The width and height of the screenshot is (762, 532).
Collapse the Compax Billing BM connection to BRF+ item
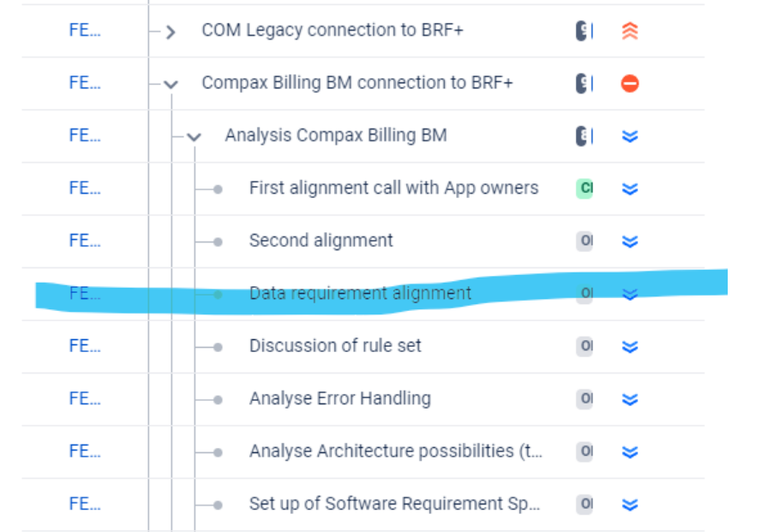(x=169, y=83)
